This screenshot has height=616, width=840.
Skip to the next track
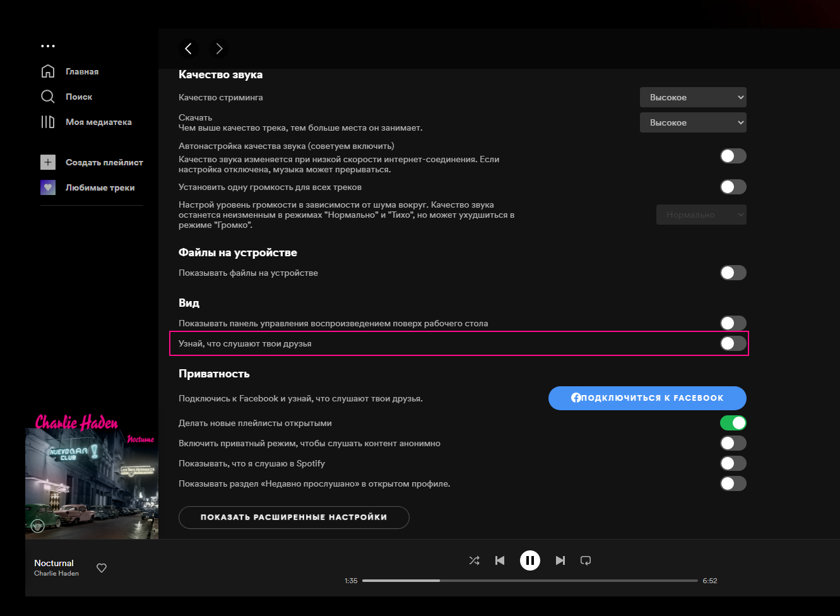[560, 560]
